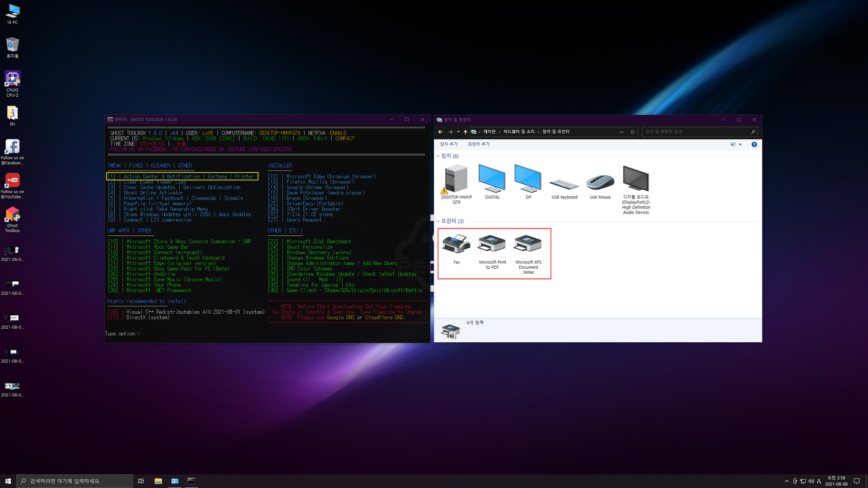This screenshot has width=868, height=488.
Task: Collapse the 프린터 (3) group
Action: click(x=438, y=221)
